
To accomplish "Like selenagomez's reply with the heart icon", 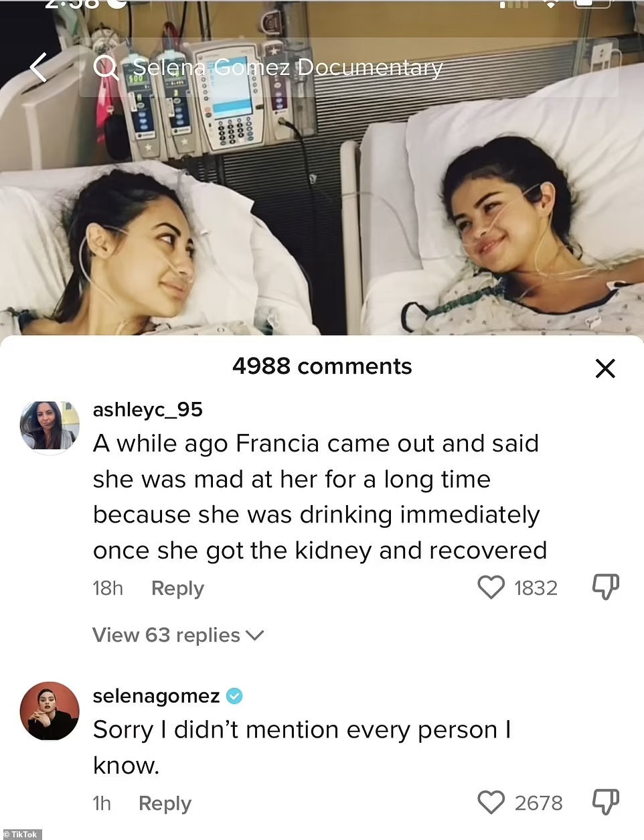I will (491, 802).
